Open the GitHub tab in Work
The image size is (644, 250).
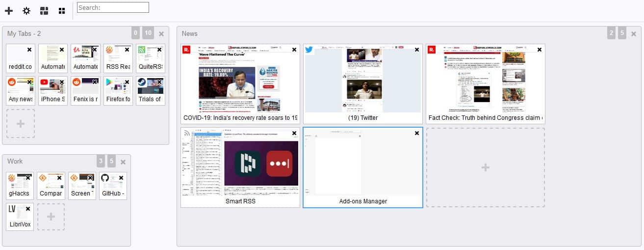click(x=113, y=186)
